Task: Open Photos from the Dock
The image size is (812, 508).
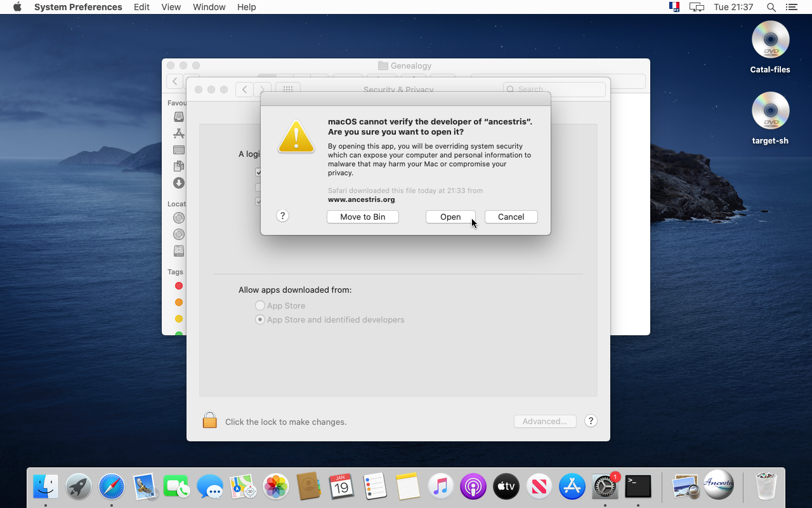Action: [276, 487]
